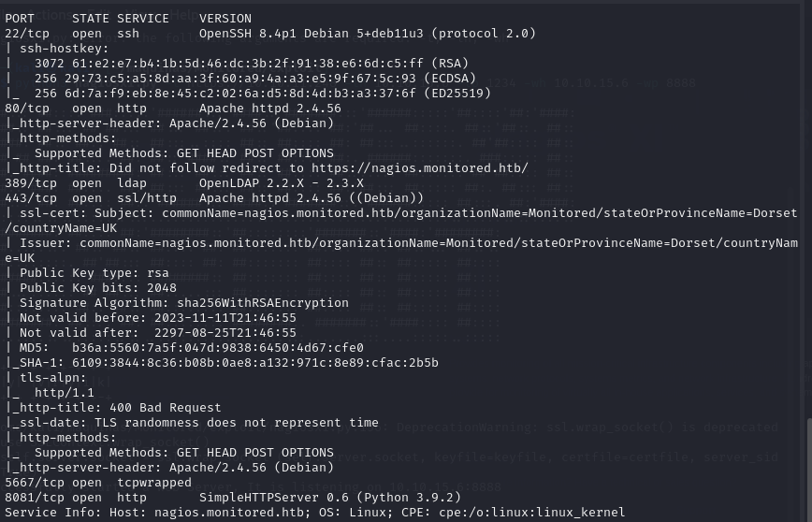Click the OpenLDAP 2.2.X - 2.3.X version
The height and width of the screenshot is (522, 812).
(282, 183)
